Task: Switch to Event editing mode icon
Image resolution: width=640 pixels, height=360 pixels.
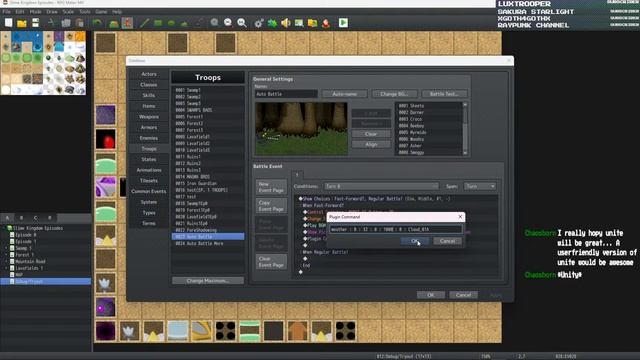Action: pyautogui.click(x=127, y=23)
